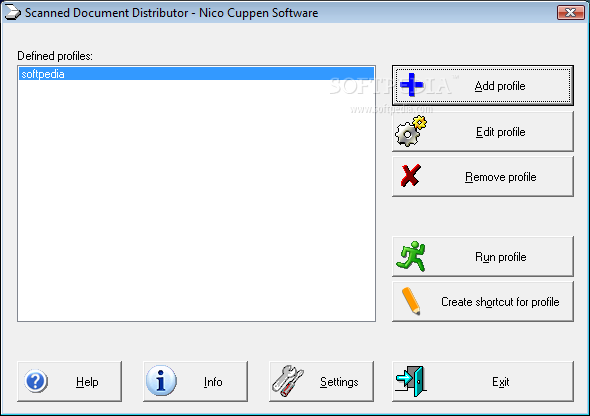Remove the profile using the red X button
The height and width of the screenshot is (416, 590).
point(483,176)
